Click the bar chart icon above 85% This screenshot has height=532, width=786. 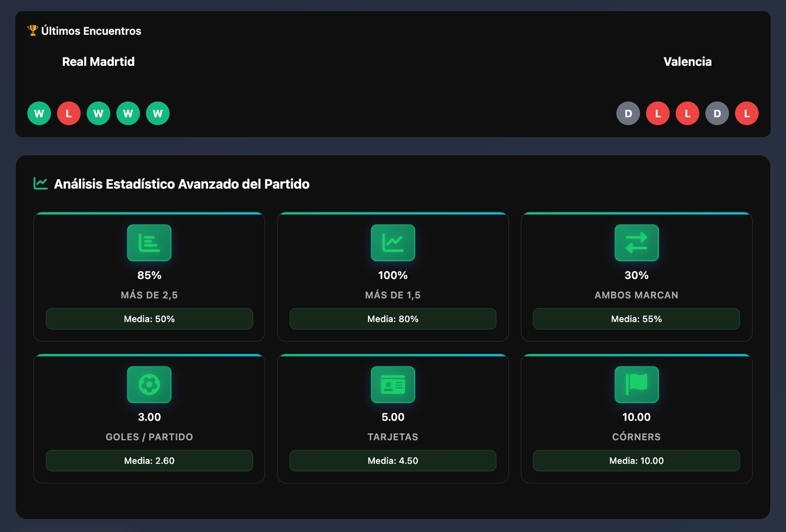click(149, 243)
